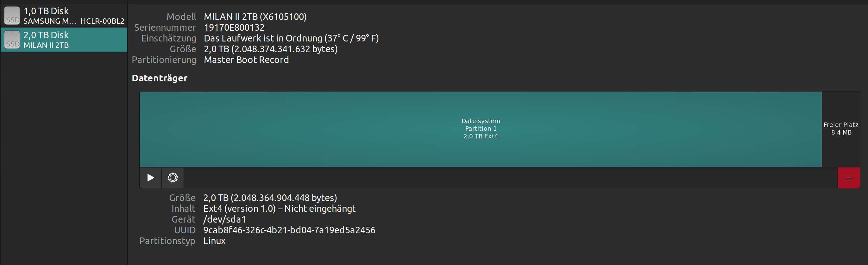
Task: Mount the selected partition with the play button
Action: click(x=151, y=178)
